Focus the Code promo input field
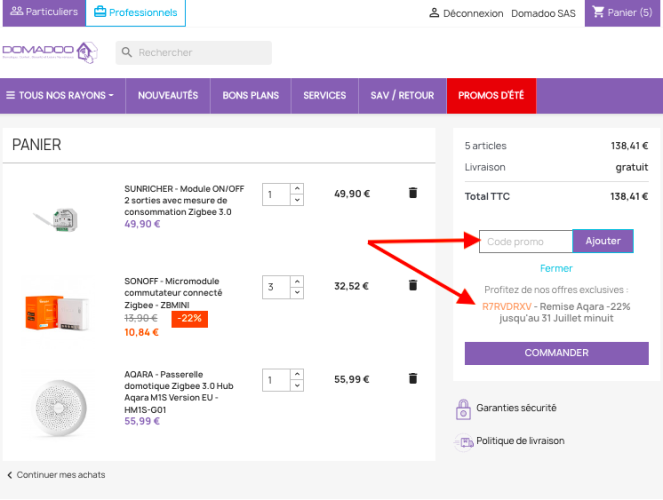This screenshot has height=500, width=663. click(x=526, y=241)
